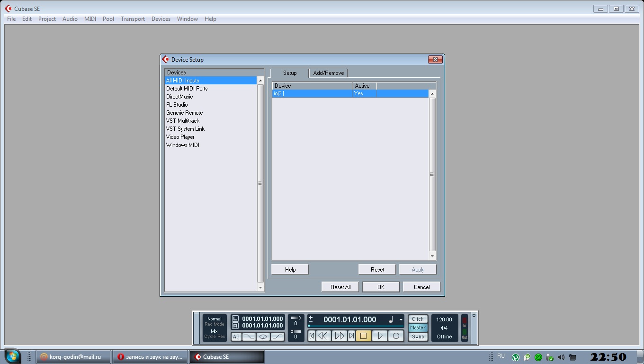The width and height of the screenshot is (644, 364).
Task: Select DirectMusic in the Devices list
Action: tap(211, 97)
